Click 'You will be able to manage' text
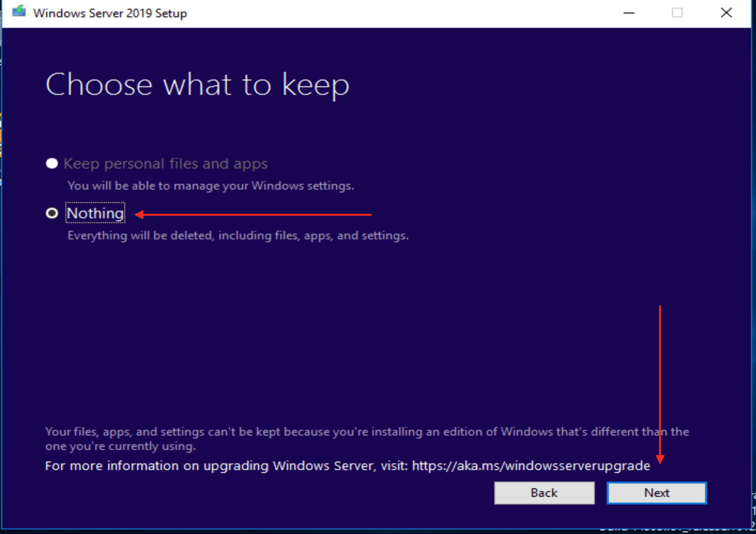This screenshot has width=756, height=534. click(x=211, y=186)
